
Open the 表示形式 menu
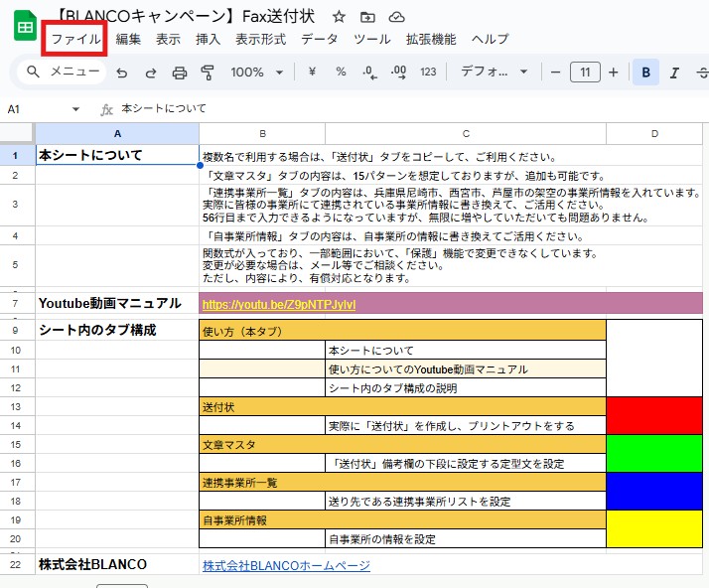(260, 40)
